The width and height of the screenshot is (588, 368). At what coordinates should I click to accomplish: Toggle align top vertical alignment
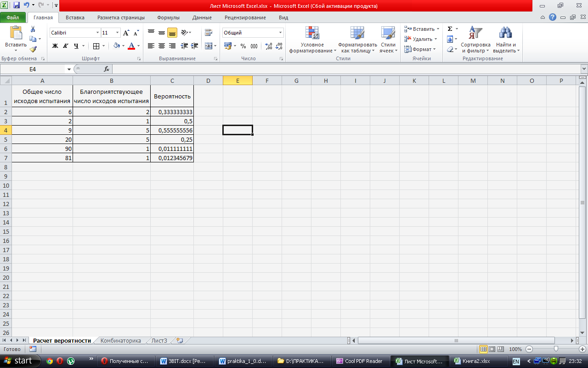(151, 33)
